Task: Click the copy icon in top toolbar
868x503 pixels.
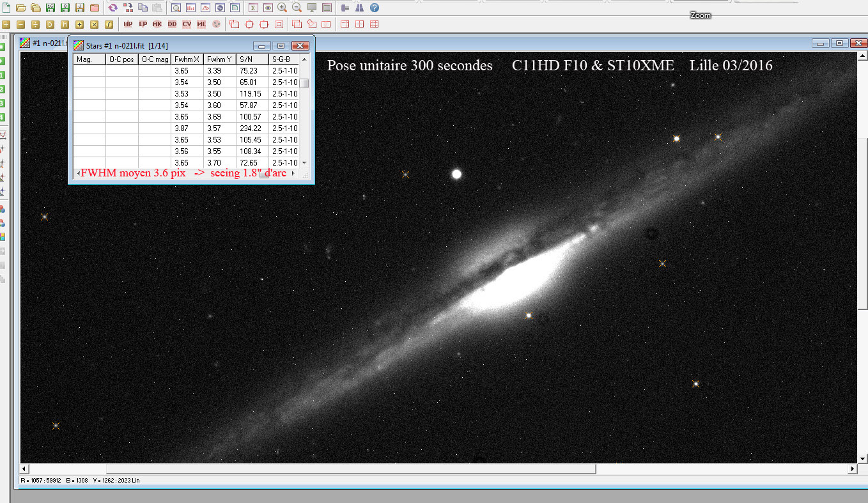Action: (143, 8)
